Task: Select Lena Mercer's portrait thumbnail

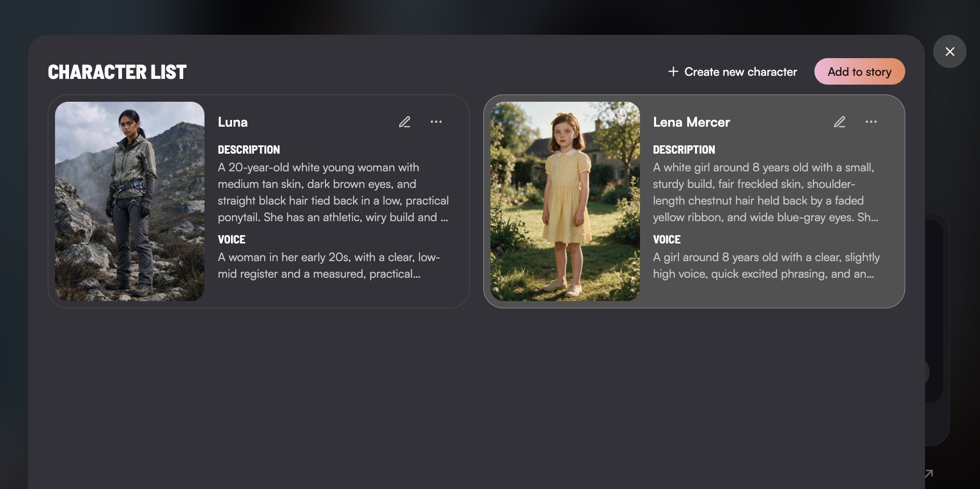Action: coord(565,201)
